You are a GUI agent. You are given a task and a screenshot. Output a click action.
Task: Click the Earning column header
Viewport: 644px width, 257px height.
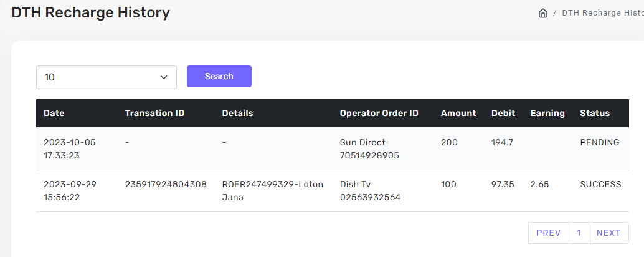(547, 114)
